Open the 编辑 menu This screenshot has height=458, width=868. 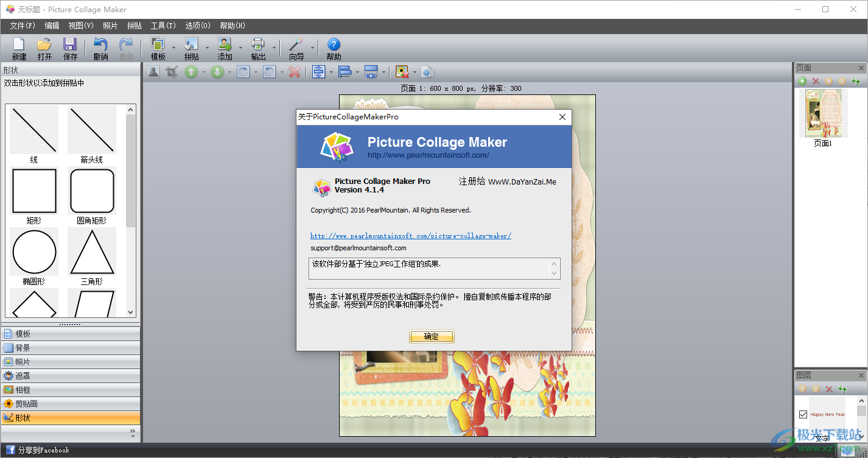(x=52, y=26)
